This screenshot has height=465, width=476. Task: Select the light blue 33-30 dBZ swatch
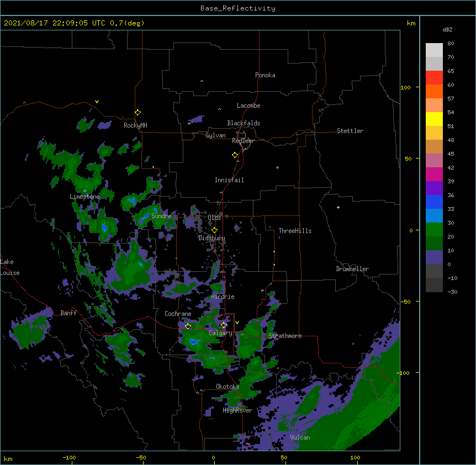click(434, 216)
